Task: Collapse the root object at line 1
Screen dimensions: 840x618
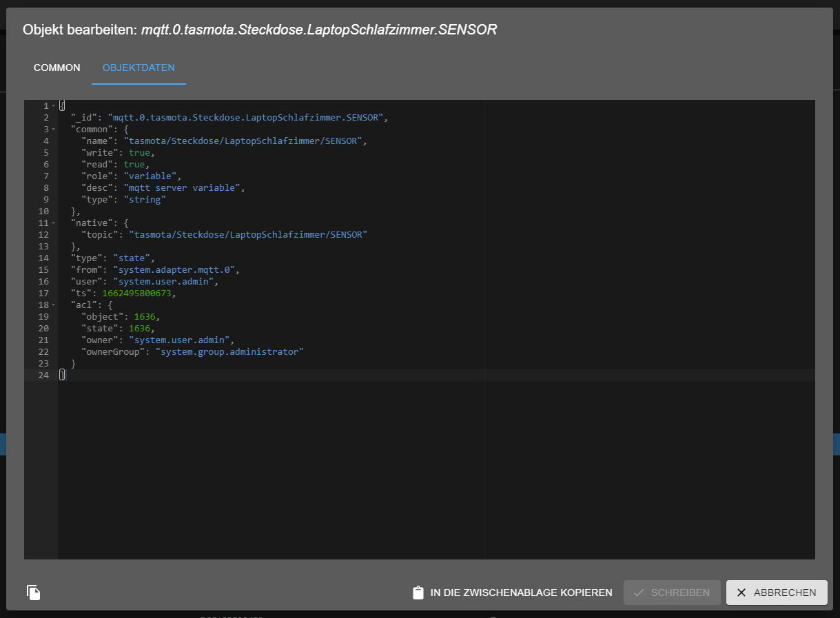Action: [53, 106]
